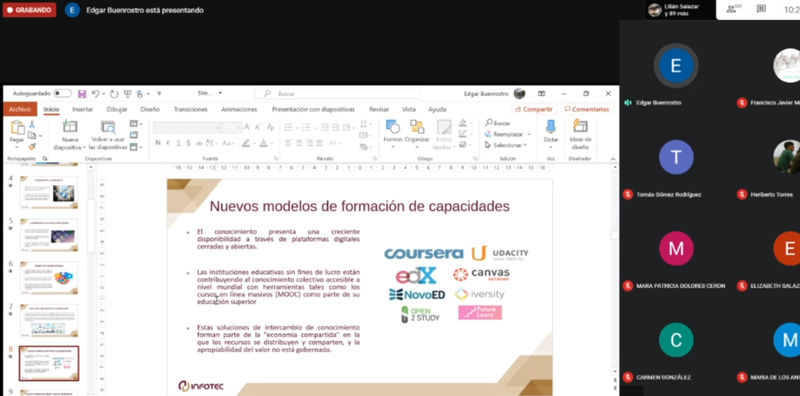This screenshot has height=396, width=800.
Task: Switch to the Insertar tab
Action: pos(83,109)
